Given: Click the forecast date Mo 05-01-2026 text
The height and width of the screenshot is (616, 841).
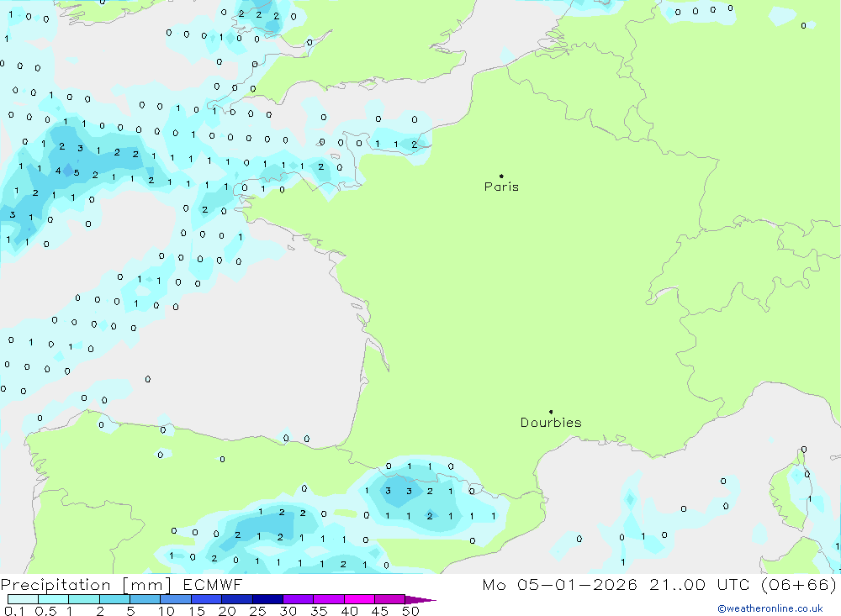Looking at the screenshot, I should point(560,585).
